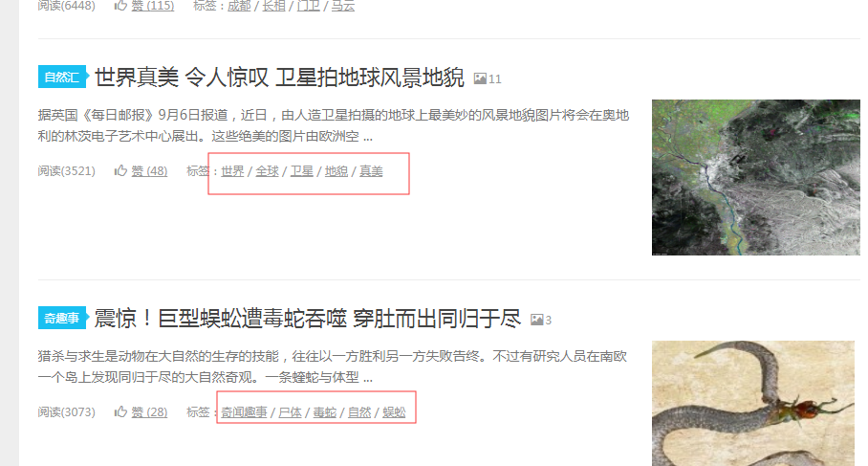Open the satellite terrain thumbnail image
868x466 pixels.
pos(755,177)
